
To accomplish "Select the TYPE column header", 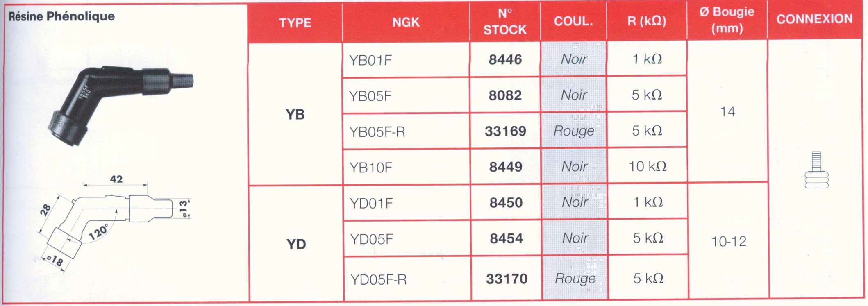I will [295, 23].
